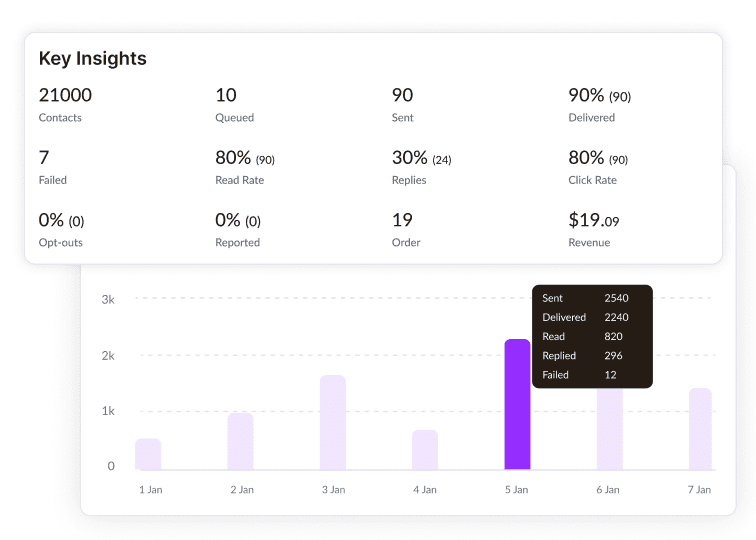The image size is (756, 540).
Task: Click the Sent label in Key Insights
Action: (403, 118)
